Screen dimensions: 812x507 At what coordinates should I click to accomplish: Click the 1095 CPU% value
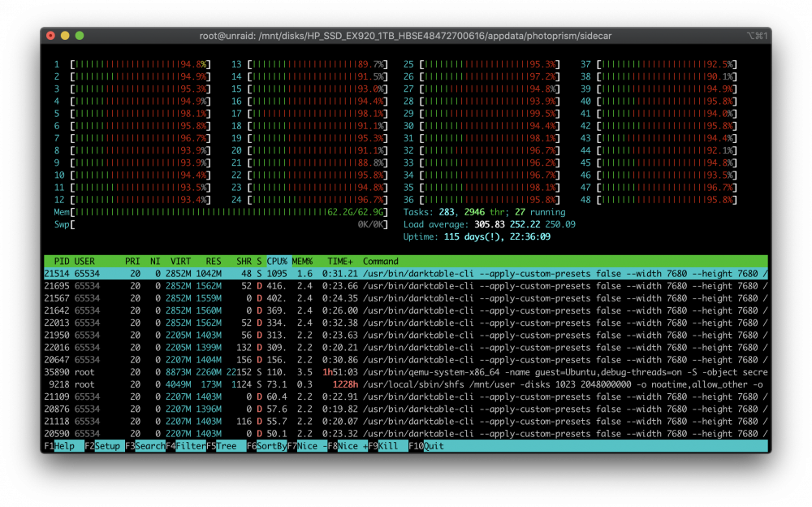coord(277,274)
